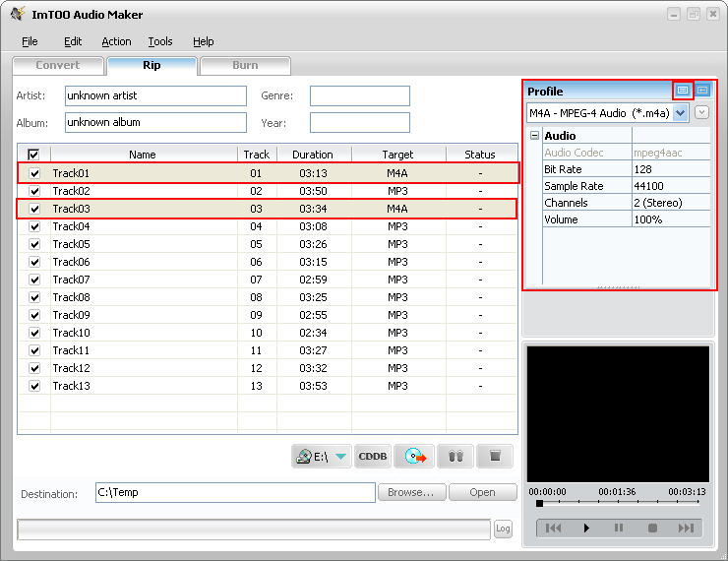Open the Tools menu

tap(160, 41)
